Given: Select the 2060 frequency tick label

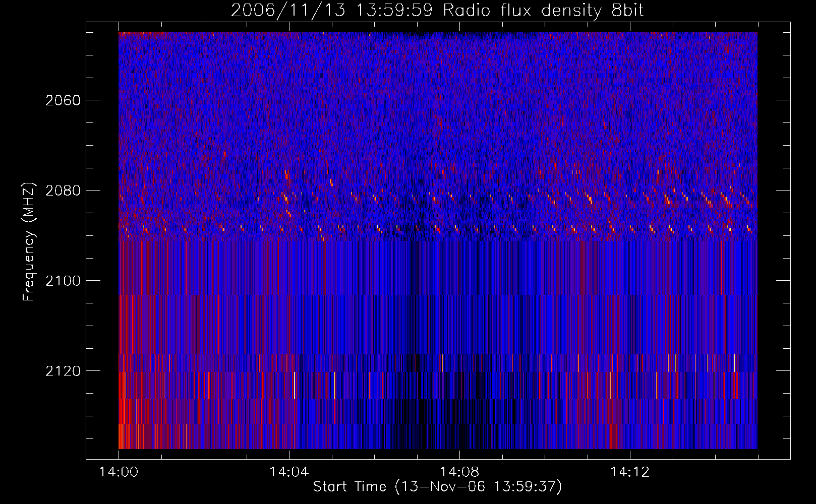Looking at the screenshot, I should point(63,100).
